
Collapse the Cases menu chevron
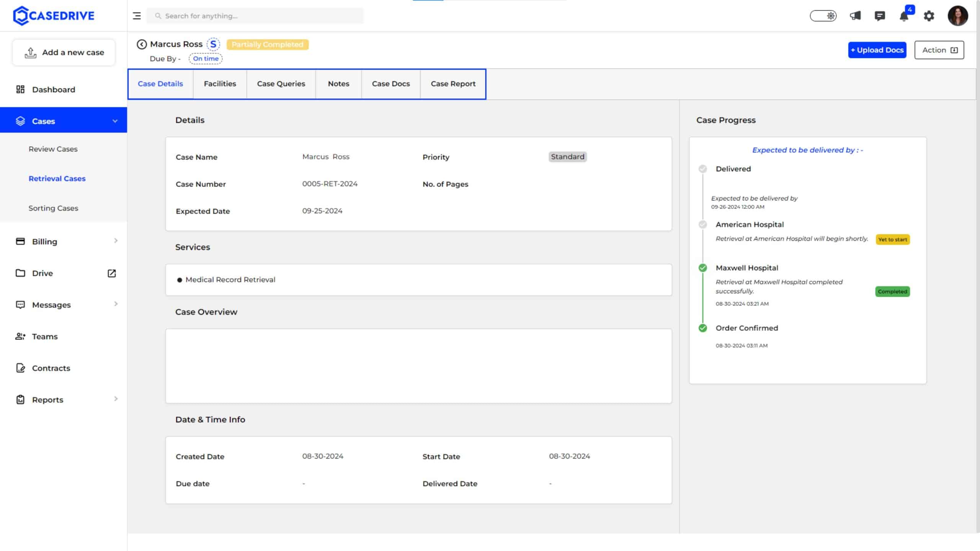[x=115, y=121]
